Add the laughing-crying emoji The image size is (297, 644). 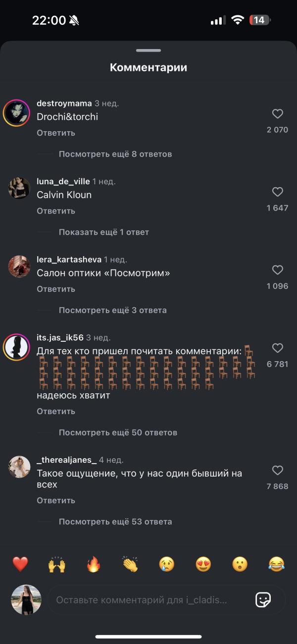(277, 564)
